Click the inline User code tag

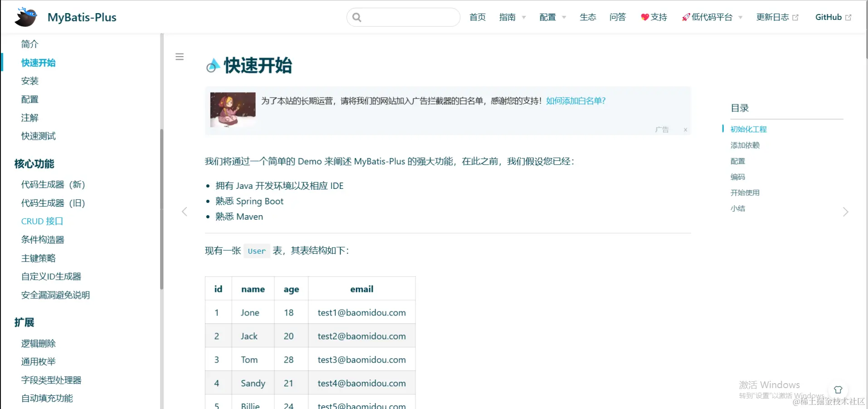tap(257, 251)
